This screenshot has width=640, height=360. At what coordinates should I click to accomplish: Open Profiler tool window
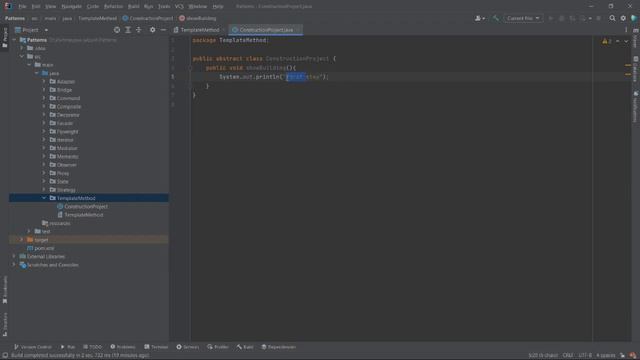218,347
